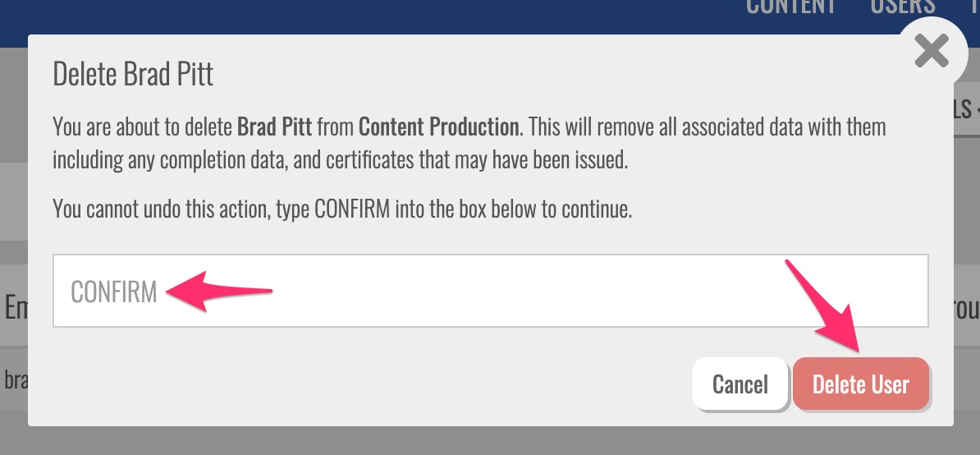Viewport: 980px width, 455px height.
Task: Click the partially hidden "bra" email cell
Action: click(14, 379)
